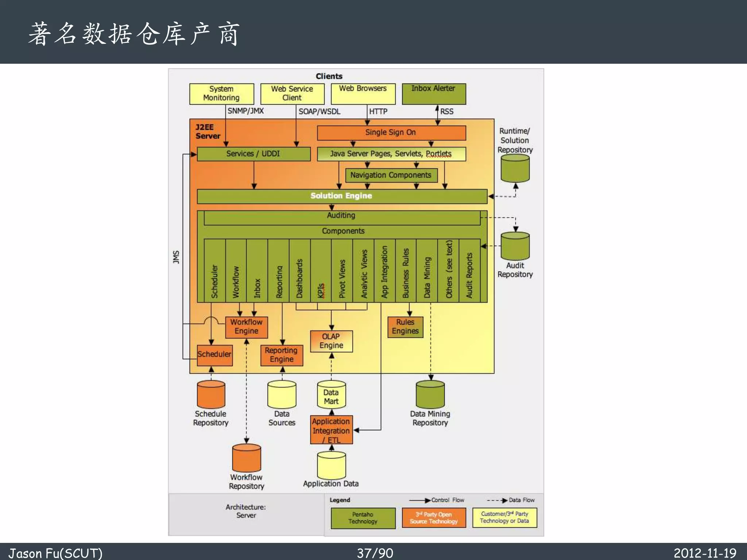Select the Navigation Components box

(x=391, y=175)
